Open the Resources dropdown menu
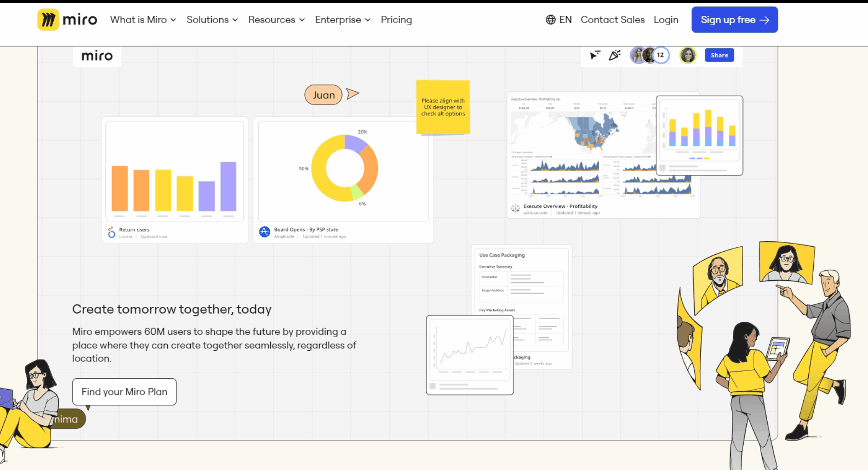The height and width of the screenshot is (470, 868). coord(276,20)
